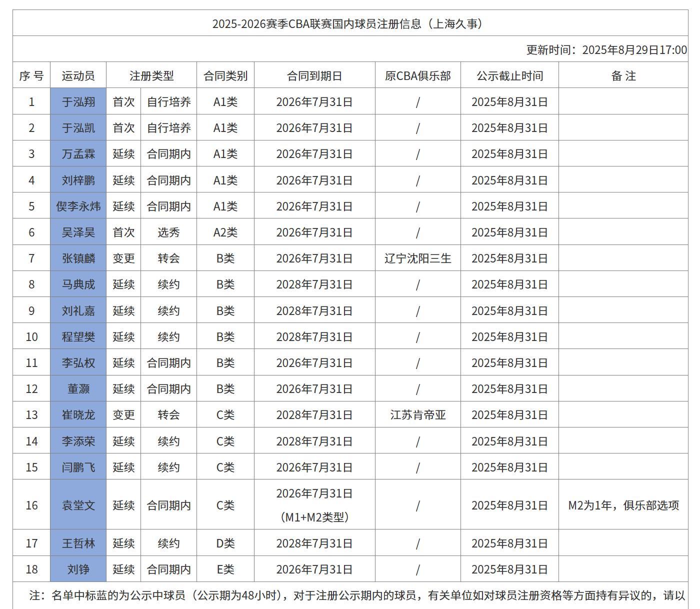Select the 合同到期日 header
Image resolution: width=700 pixels, height=609 pixels.
click(314, 75)
